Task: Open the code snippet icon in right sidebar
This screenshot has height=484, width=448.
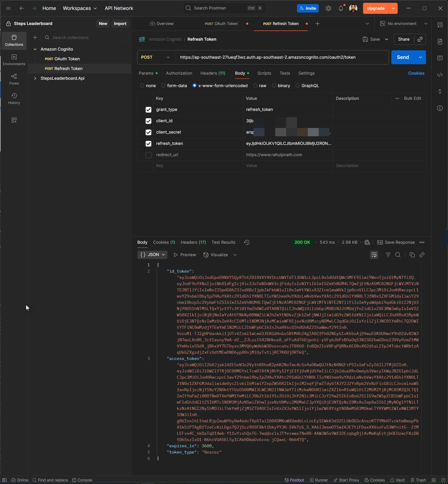Action: (x=440, y=75)
